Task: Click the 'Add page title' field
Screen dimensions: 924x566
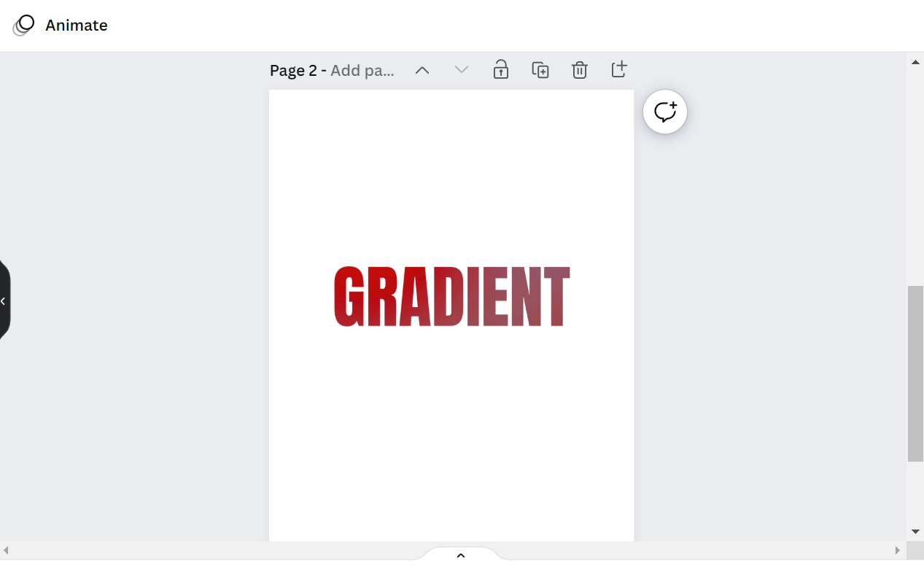Action: click(x=362, y=71)
